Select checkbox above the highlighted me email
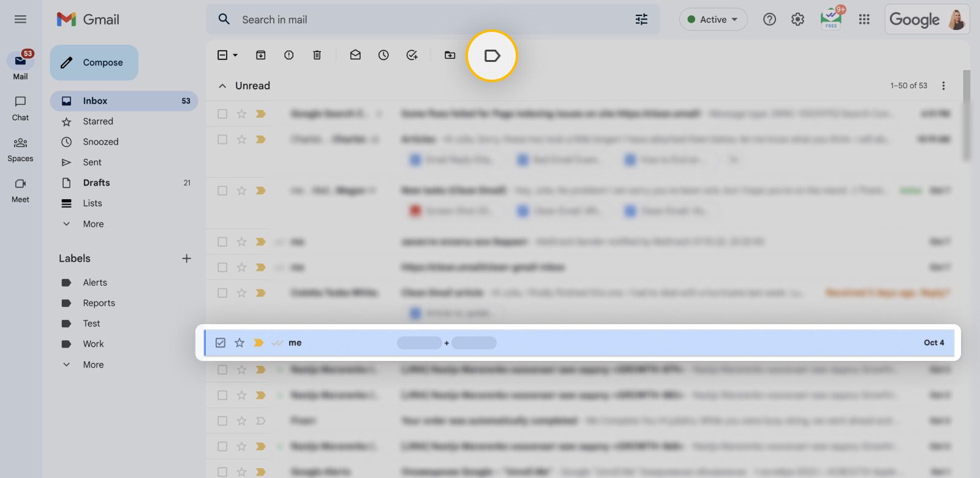 [x=222, y=293]
